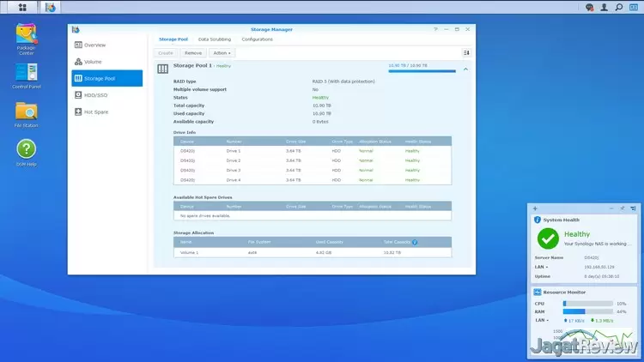Click the RAID type value text
The image size is (644, 362).
point(343,81)
